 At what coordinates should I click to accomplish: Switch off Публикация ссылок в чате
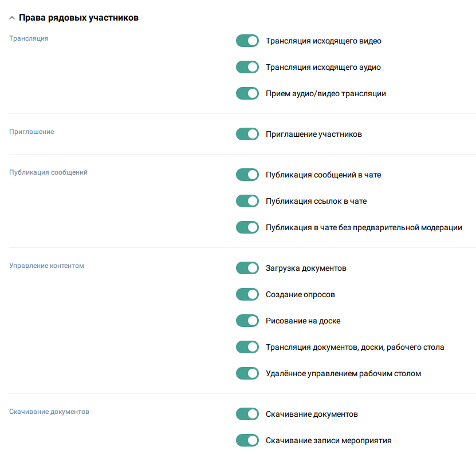(x=247, y=201)
